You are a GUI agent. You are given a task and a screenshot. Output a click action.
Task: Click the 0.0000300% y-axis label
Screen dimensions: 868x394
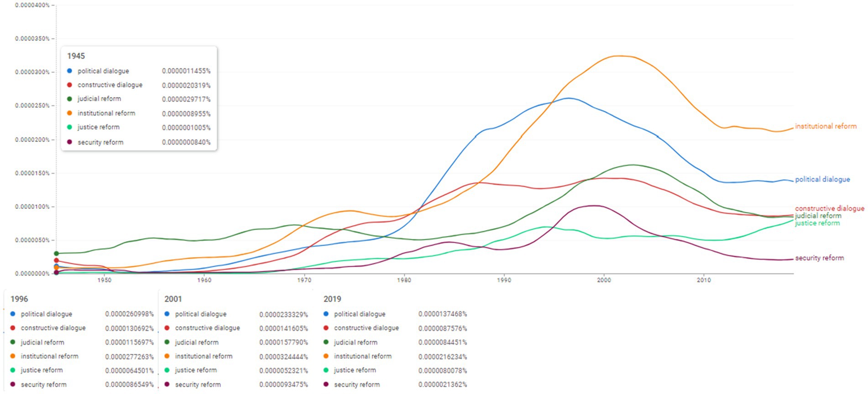pos(32,72)
